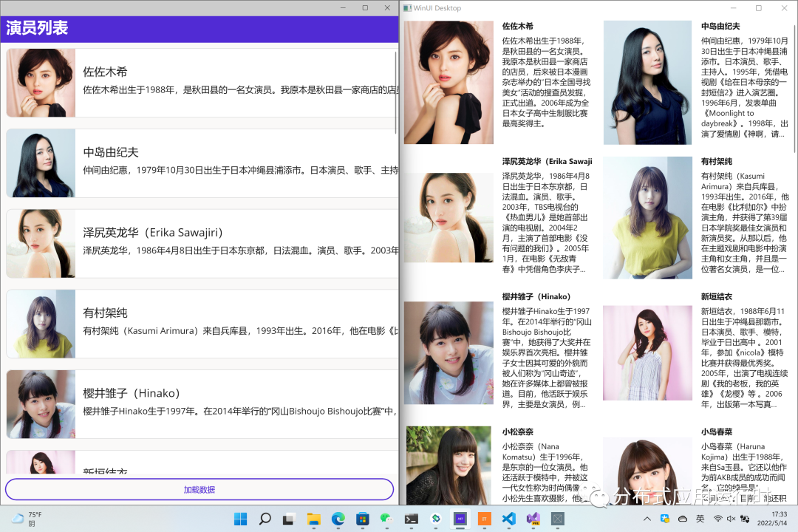Maximize the WinUI Desktop window
Screen dimensions: 798x532
(x=758, y=8)
